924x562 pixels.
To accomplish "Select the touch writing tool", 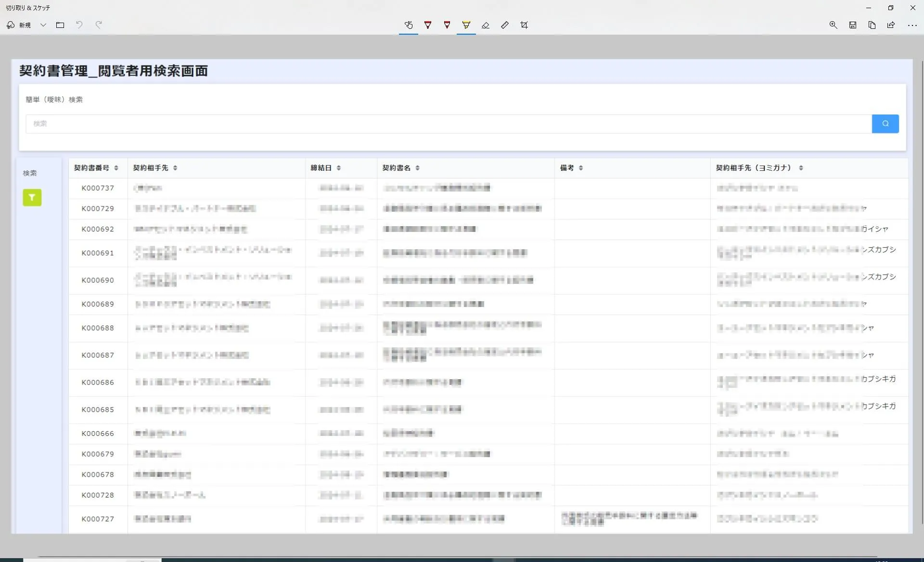I will point(408,25).
